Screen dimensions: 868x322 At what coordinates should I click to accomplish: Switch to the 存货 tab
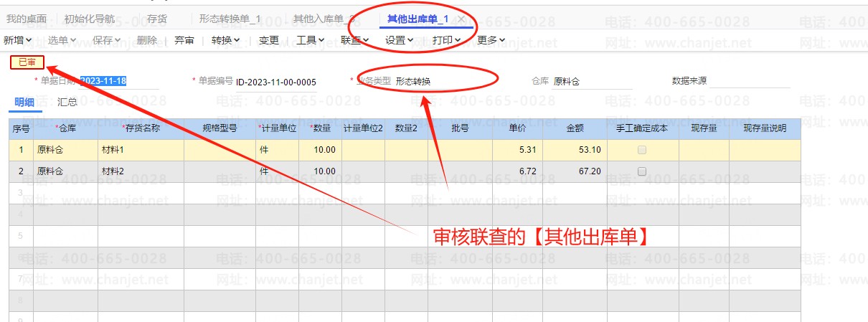[x=157, y=19]
